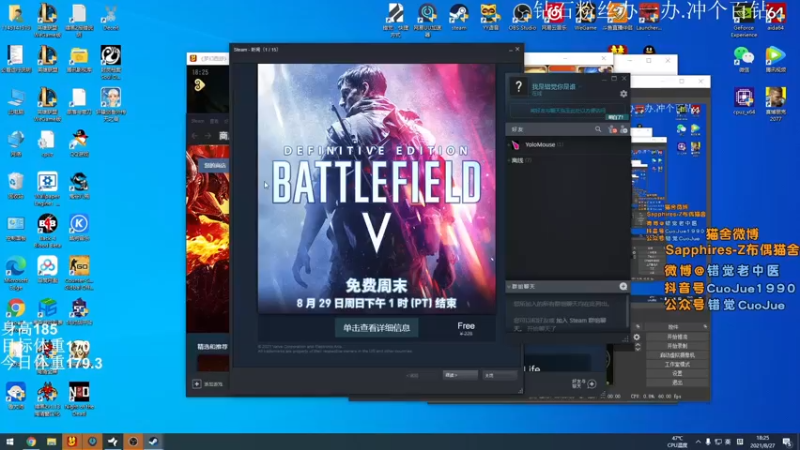The height and width of the screenshot is (450, 800).
Task: Open the Launcher desktop shortcut
Action: click(x=648, y=17)
